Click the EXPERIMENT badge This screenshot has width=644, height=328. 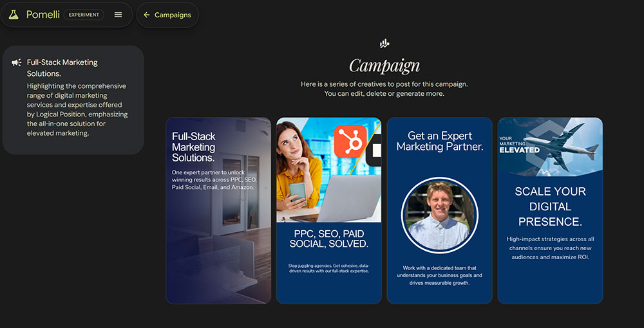point(84,15)
